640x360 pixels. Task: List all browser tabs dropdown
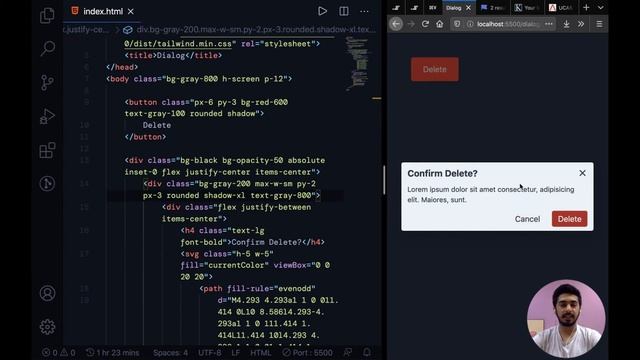click(600, 7)
